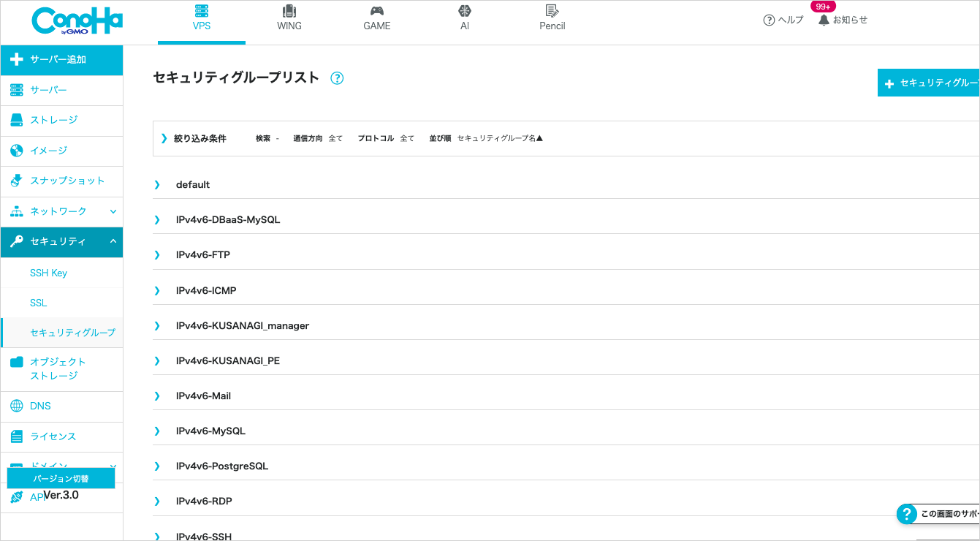This screenshot has height=541, width=980.
Task: Click the image disc icon in the sidebar
Action: tap(17, 151)
